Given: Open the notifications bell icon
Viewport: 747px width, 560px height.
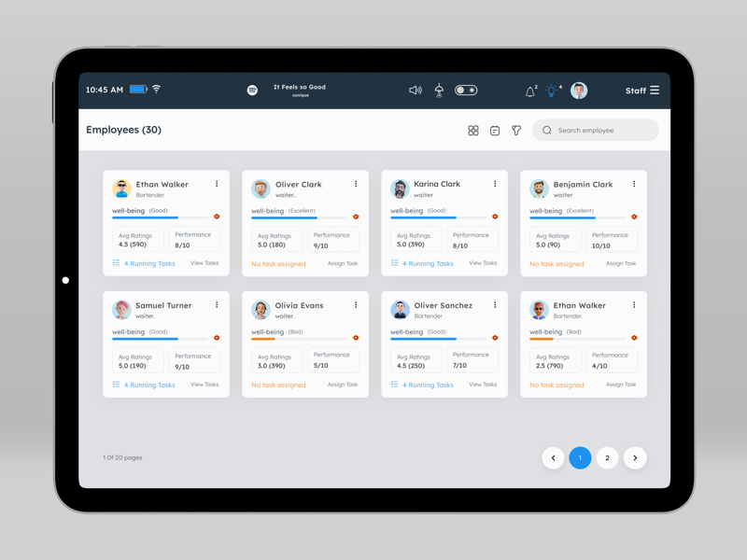Looking at the screenshot, I should 529,91.
